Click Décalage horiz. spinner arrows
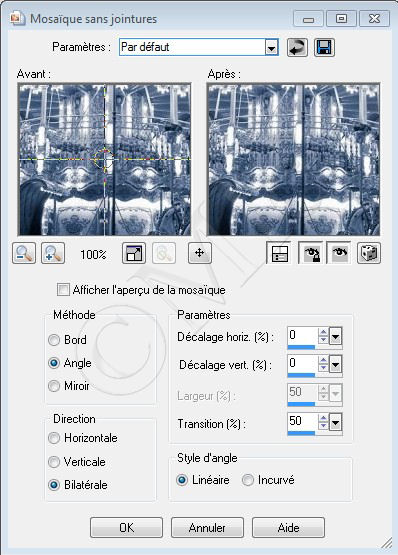The width and height of the screenshot is (398, 555). 323,336
